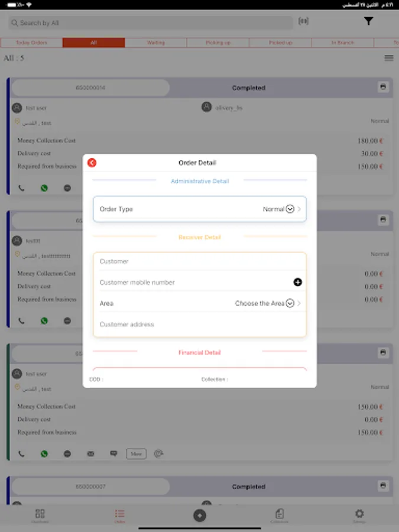The image size is (399, 532).
Task: Open the Dashboard bottom tab
Action: pyautogui.click(x=40, y=516)
